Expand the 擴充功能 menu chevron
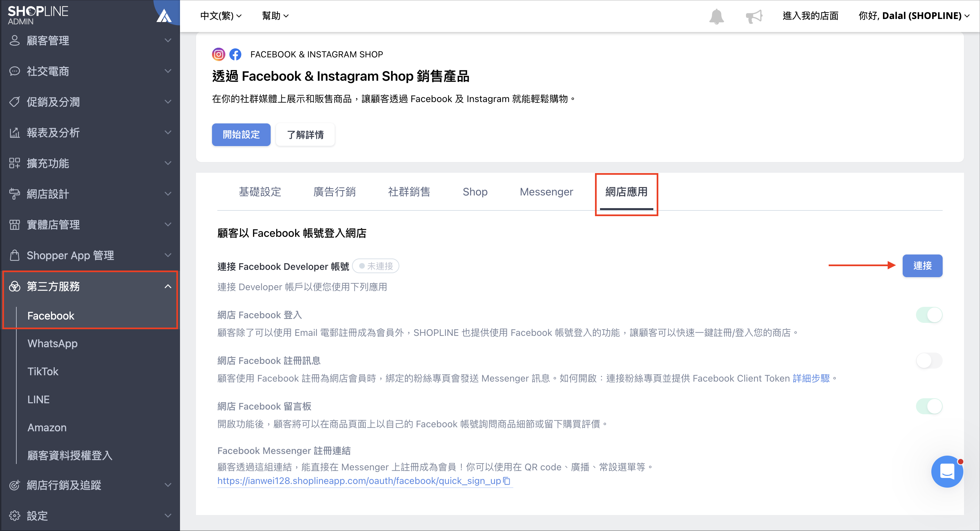The height and width of the screenshot is (531, 980). coord(168,163)
